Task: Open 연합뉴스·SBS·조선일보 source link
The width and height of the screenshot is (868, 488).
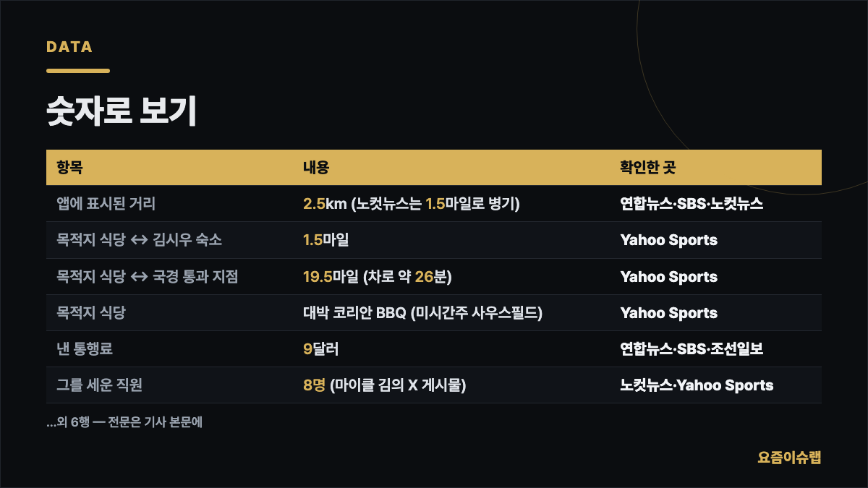Action: (x=692, y=349)
